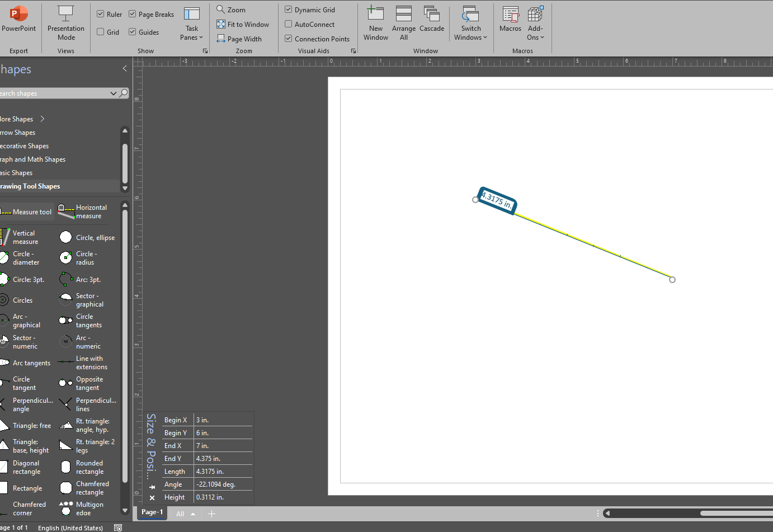Viewport: 773px width, 532px height.
Task: Arrange All windows
Action: (x=403, y=23)
